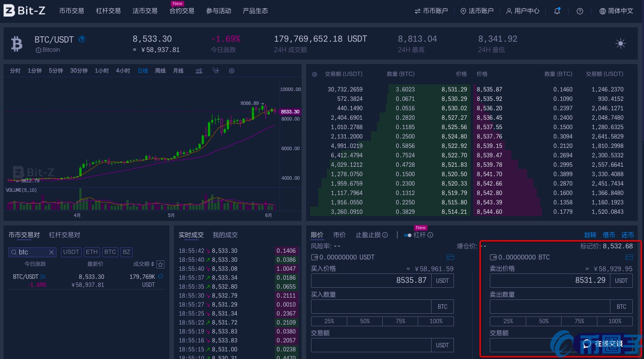
Task: Open 用户中心 menu
Action: (523, 11)
